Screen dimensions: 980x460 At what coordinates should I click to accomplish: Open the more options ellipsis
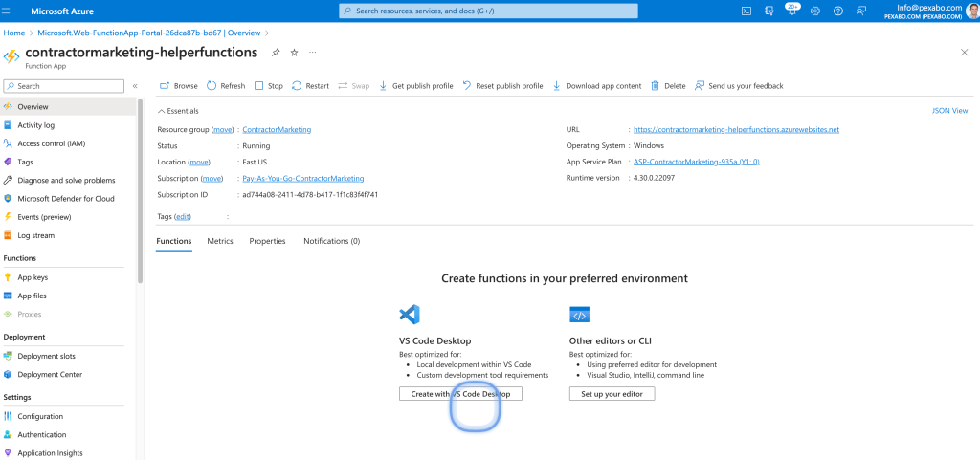point(313,53)
